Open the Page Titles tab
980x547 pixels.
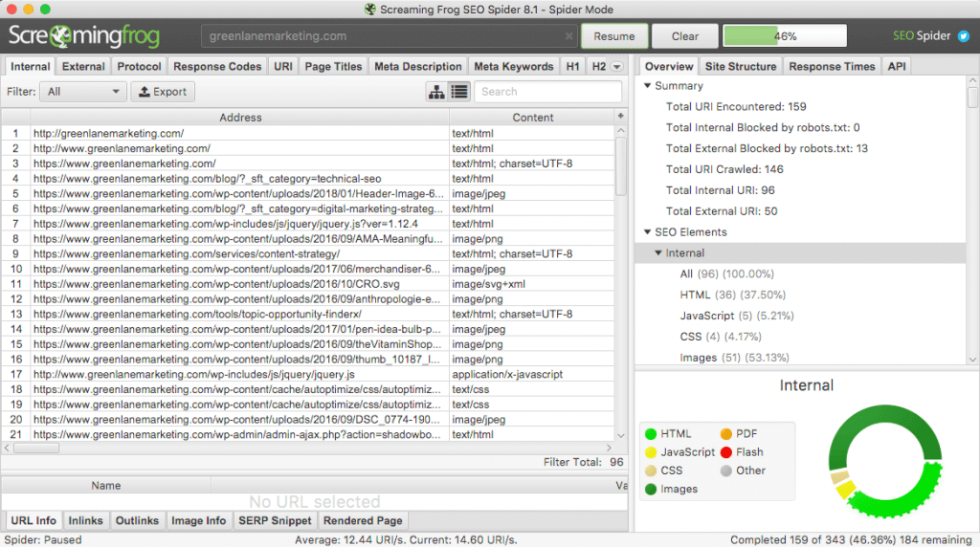(x=333, y=66)
